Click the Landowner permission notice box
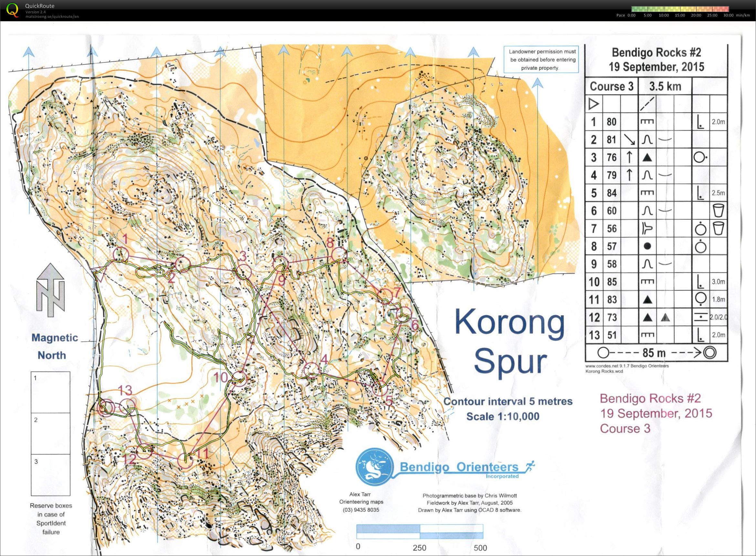The width and height of the screenshot is (756, 556). 542,59
